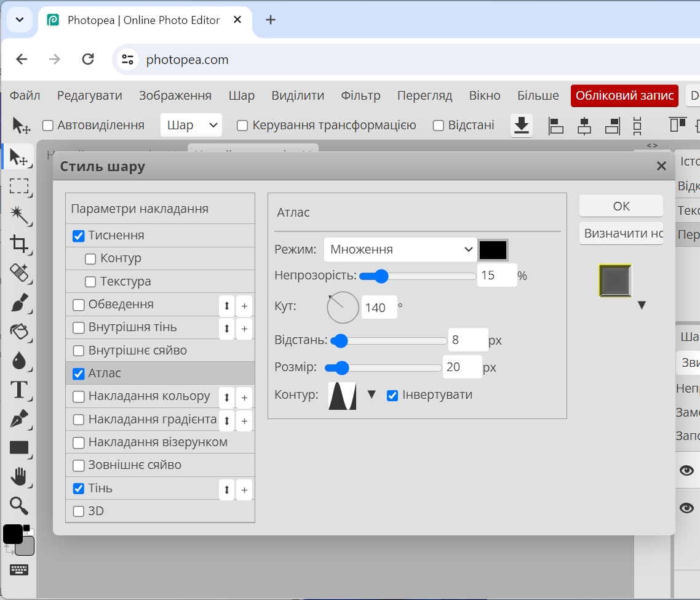Click align left edges icon

pyautogui.click(x=555, y=126)
